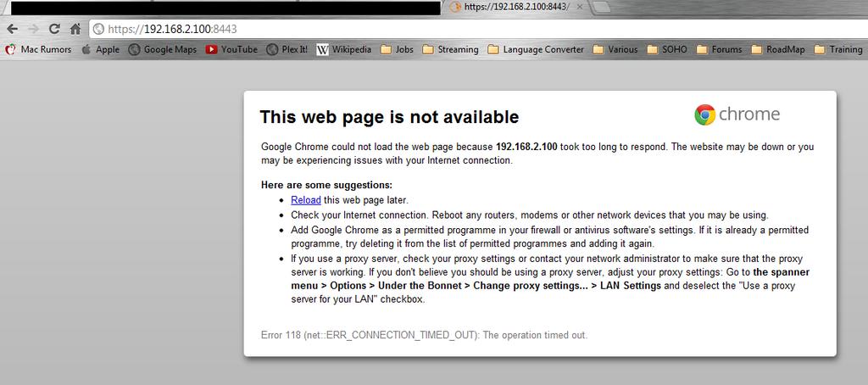
Task: Open the Plex It! bookmark
Action: [x=287, y=49]
